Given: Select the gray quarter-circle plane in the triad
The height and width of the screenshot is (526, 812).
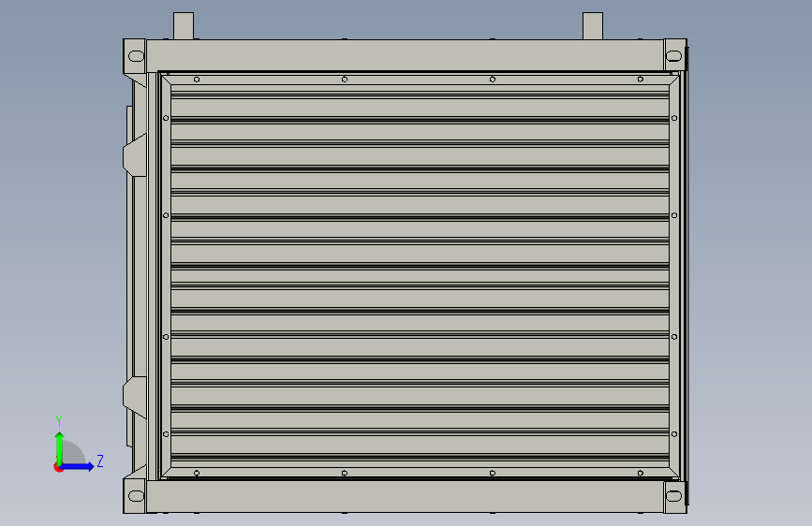Looking at the screenshot, I should point(74,452).
